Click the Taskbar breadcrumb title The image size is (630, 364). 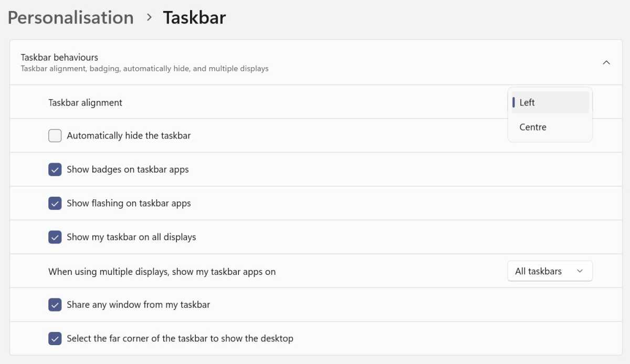tap(194, 17)
